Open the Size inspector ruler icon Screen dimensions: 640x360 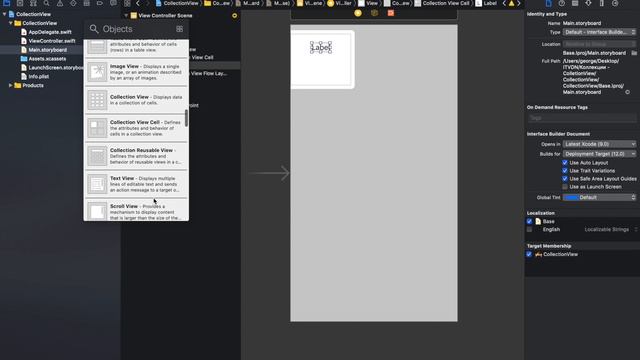602,3
